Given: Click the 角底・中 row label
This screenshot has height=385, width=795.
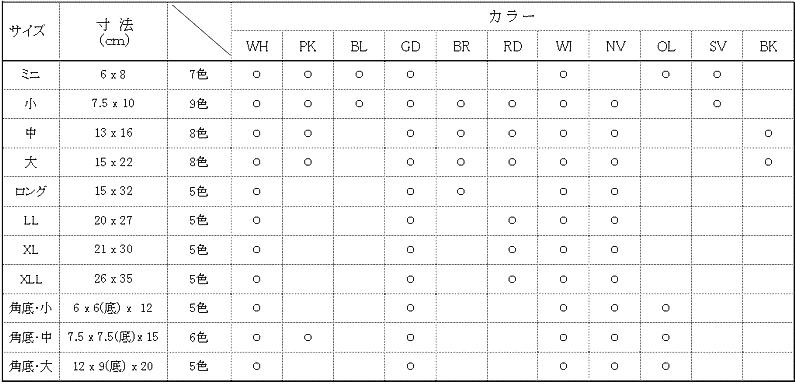Looking at the screenshot, I should [x=30, y=337].
